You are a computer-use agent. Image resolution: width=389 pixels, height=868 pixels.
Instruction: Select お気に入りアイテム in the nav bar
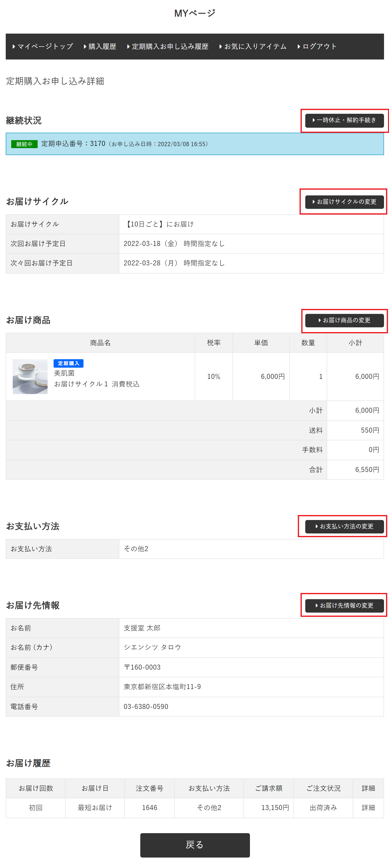pyautogui.click(x=253, y=47)
